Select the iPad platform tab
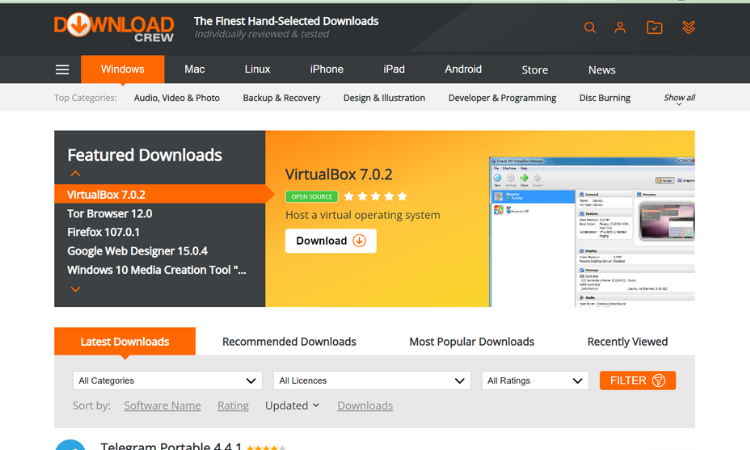 pyautogui.click(x=394, y=69)
